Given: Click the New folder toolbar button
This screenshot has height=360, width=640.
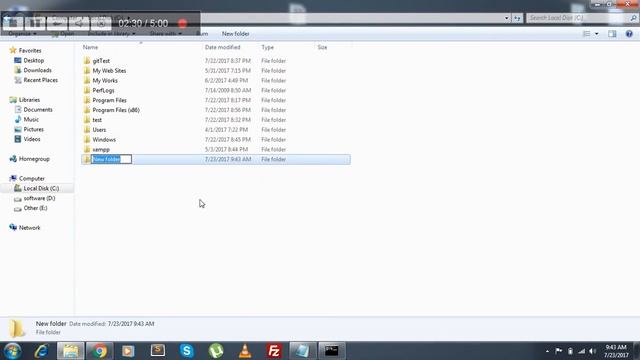Looking at the screenshot, I should [x=236, y=34].
